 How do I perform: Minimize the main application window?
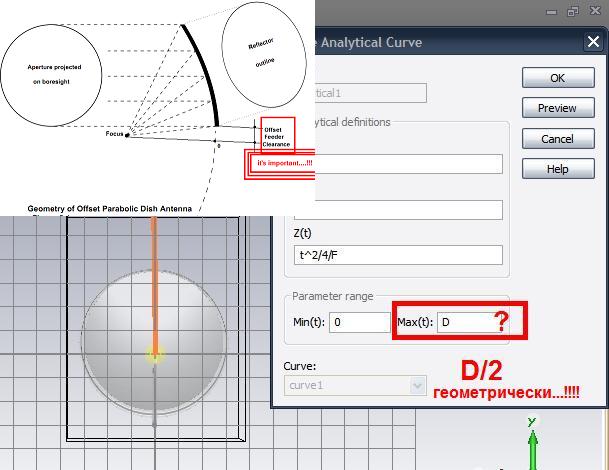552,12
